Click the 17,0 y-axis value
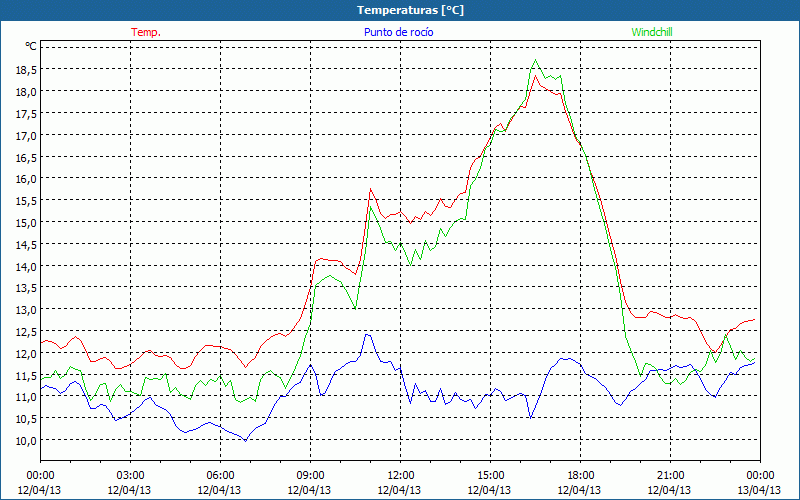Screen dimensions: 800x500 [26, 136]
